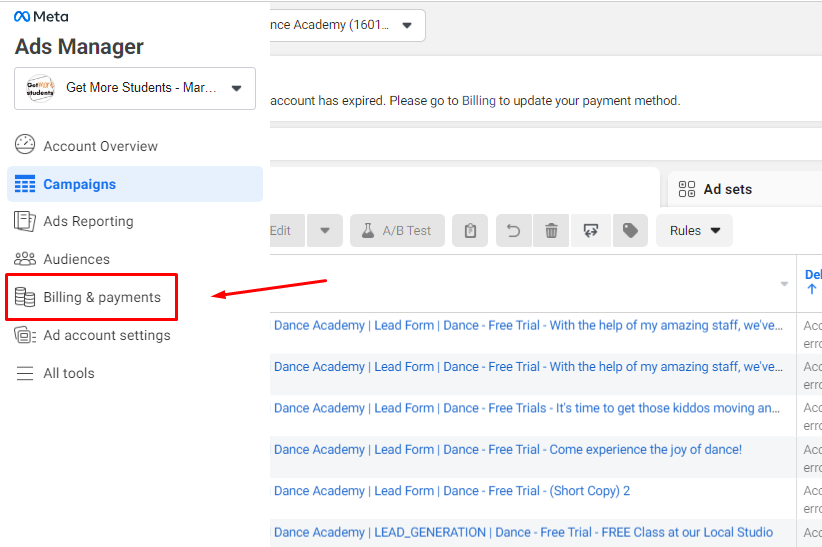The image size is (822, 547).
Task: Open the dropdown arrow beside Edit
Action: (325, 230)
